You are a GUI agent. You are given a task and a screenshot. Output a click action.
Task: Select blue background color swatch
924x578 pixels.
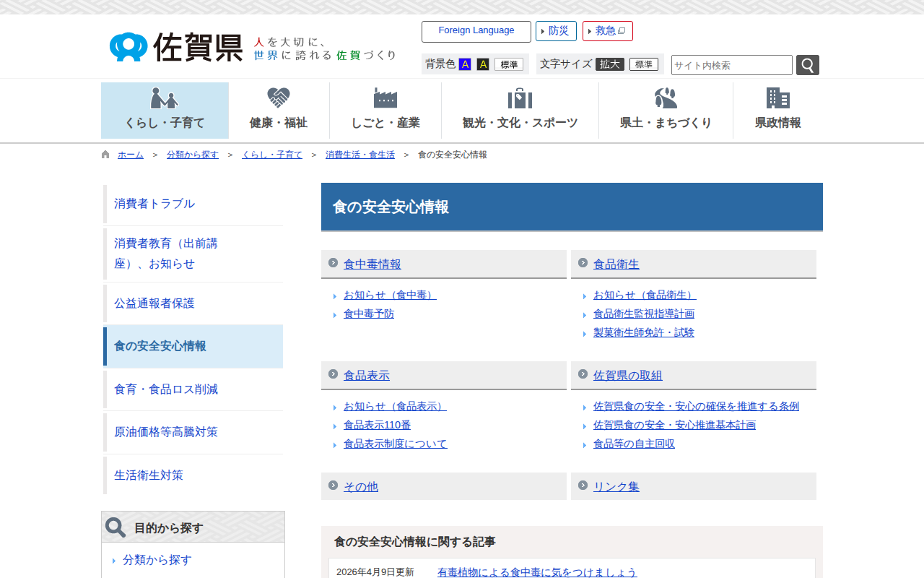tap(465, 64)
